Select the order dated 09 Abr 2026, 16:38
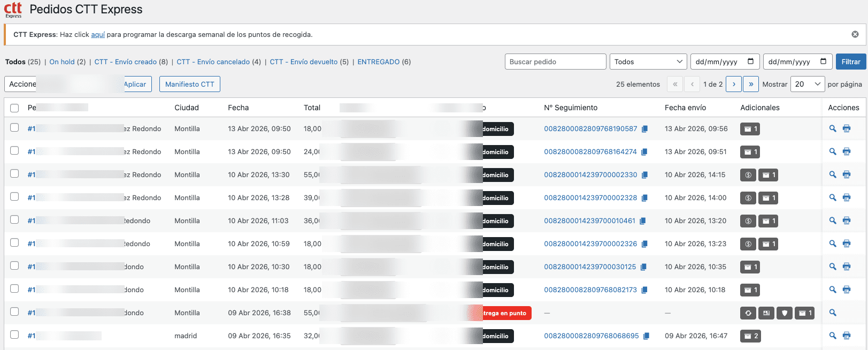 [x=14, y=312]
